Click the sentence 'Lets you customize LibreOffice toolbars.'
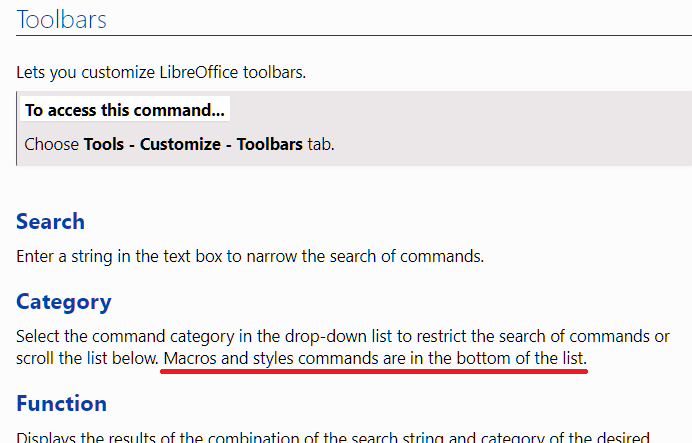This screenshot has height=443, width=692. click(x=161, y=72)
